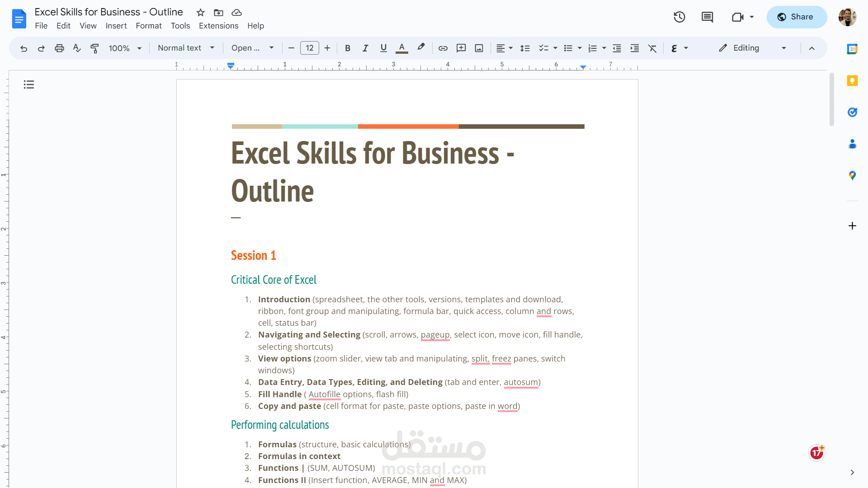
Task: Click the paint format roller icon
Action: [x=94, y=48]
